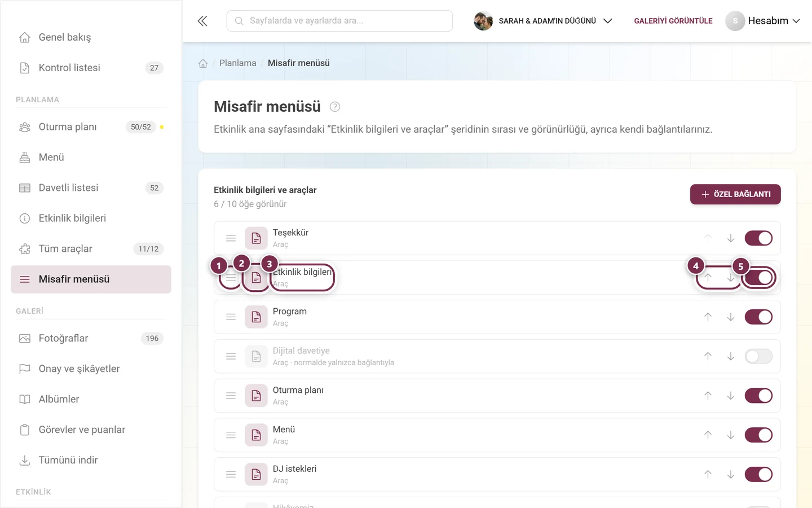The width and height of the screenshot is (812, 508).
Task: Move Dijital davetiye row up
Action: [x=708, y=356]
